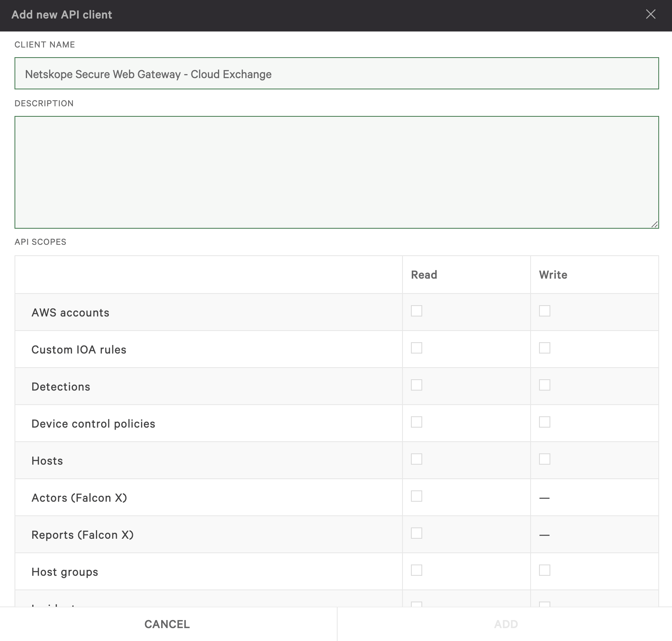Tick the Detections Read checkbox
The width and height of the screenshot is (672, 641).
click(416, 385)
